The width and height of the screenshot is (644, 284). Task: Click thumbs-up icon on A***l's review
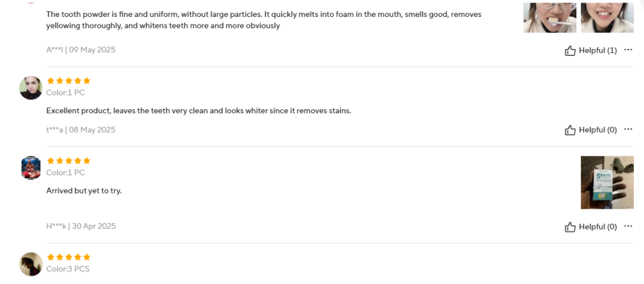[570, 50]
